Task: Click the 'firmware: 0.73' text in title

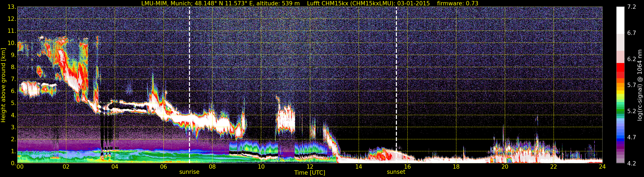Action: pyautogui.click(x=457, y=3)
